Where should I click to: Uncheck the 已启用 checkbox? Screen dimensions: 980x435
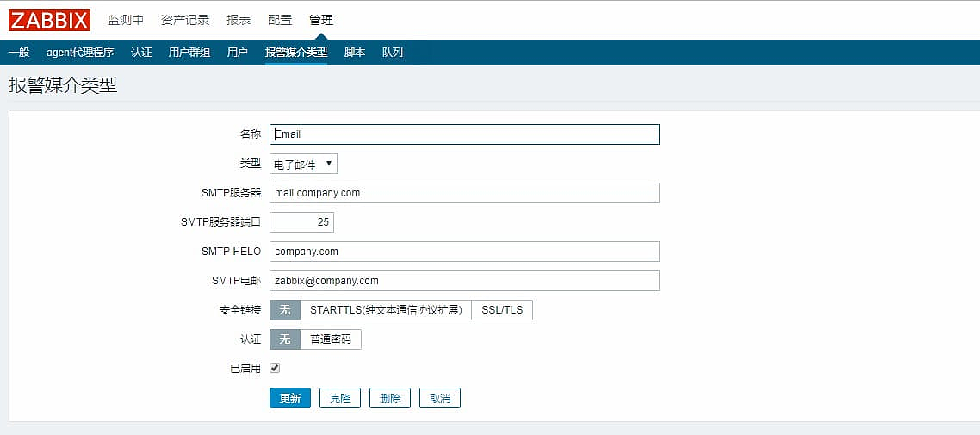[x=275, y=368]
